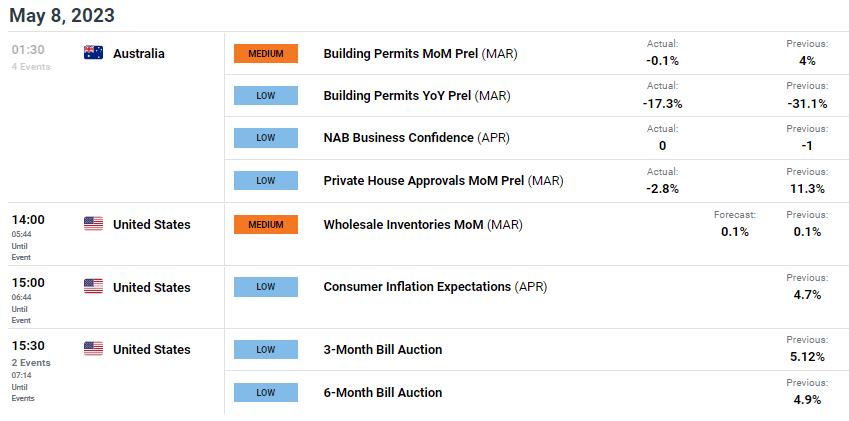Open the 3-Month Bill Auction event
The height and width of the screenshot is (421, 849).
coord(383,350)
